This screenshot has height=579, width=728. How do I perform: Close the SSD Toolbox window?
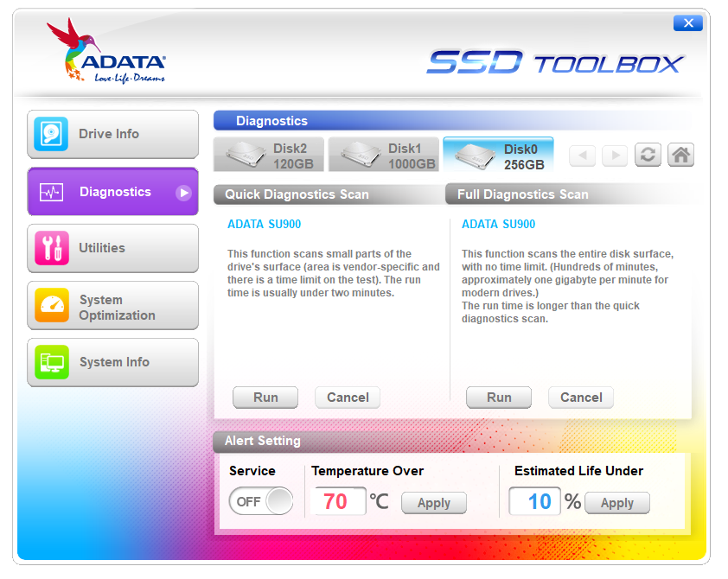click(688, 23)
